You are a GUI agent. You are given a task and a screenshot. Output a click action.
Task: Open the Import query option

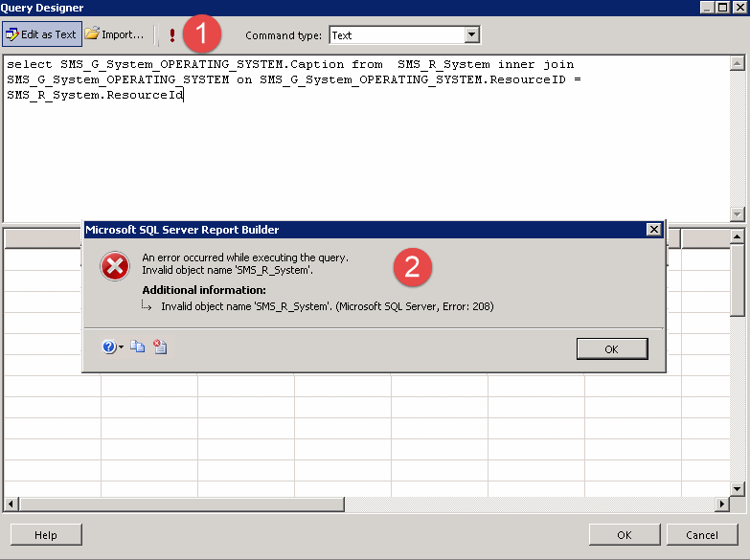(x=114, y=34)
